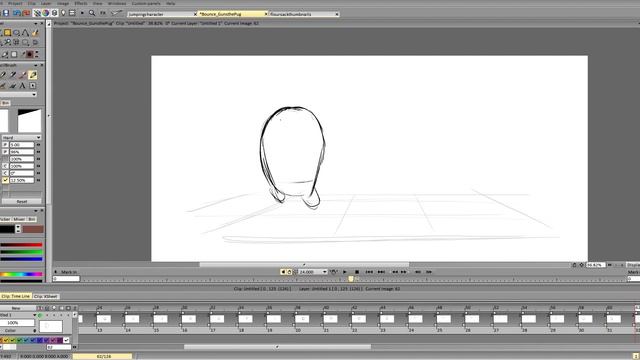Open the Windows menu

pyautogui.click(x=117, y=3)
